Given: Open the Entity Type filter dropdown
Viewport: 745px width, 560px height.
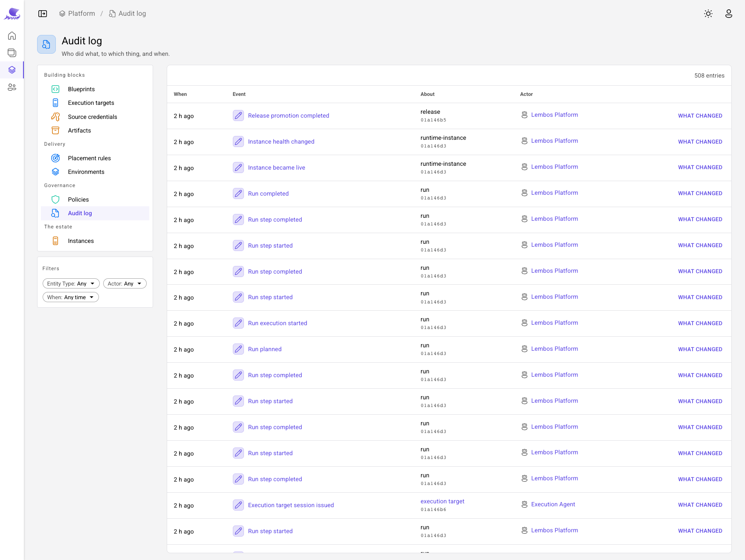Looking at the screenshot, I should [x=71, y=283].
